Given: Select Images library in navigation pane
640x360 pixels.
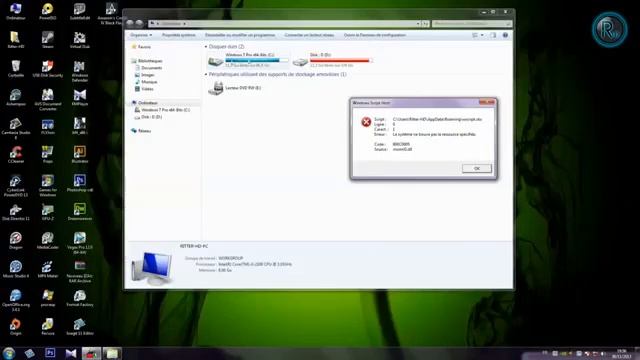Looking at the screenshot, I should (145, 75).
